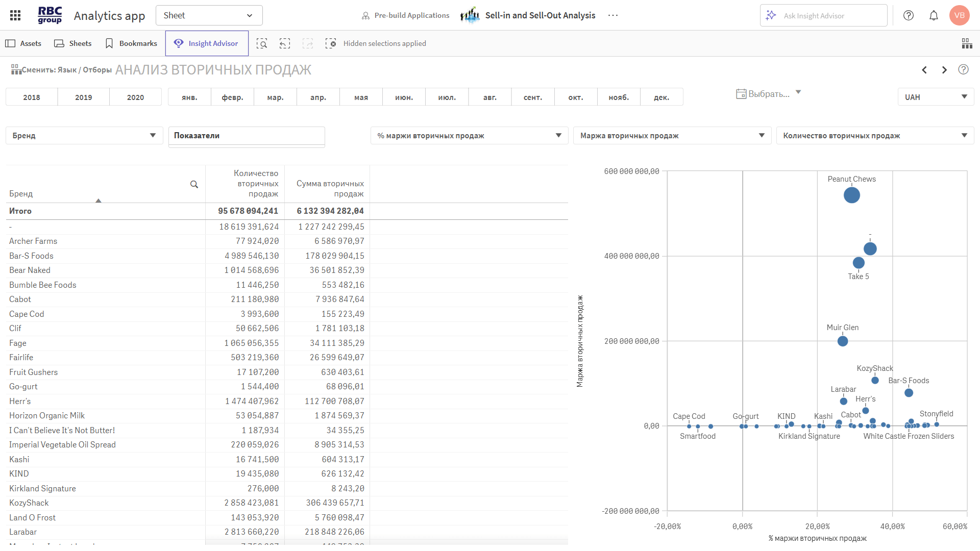Image resolution: width=980 pixels, height=551 pixels.
Task: Activate the Insight Advisor button
Action: click(207, 43)
